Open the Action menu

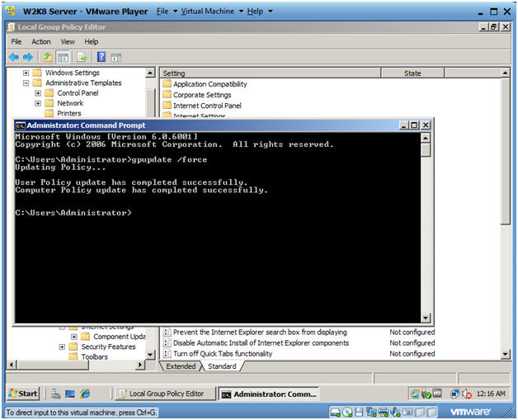pyautogui.click(x=41, y=41)
